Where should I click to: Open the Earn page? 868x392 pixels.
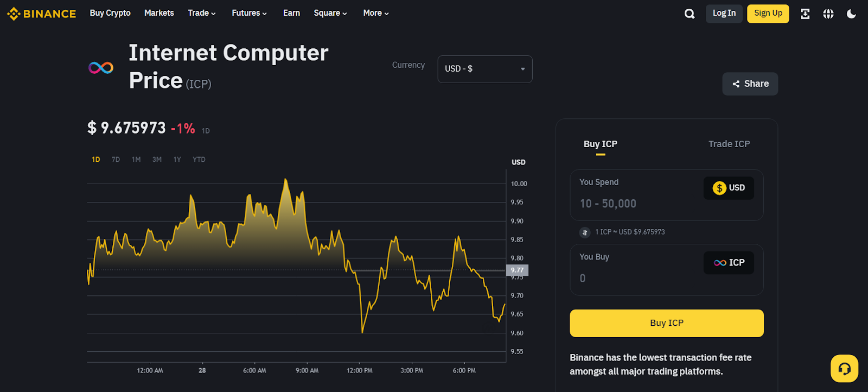tap(291, 13)
